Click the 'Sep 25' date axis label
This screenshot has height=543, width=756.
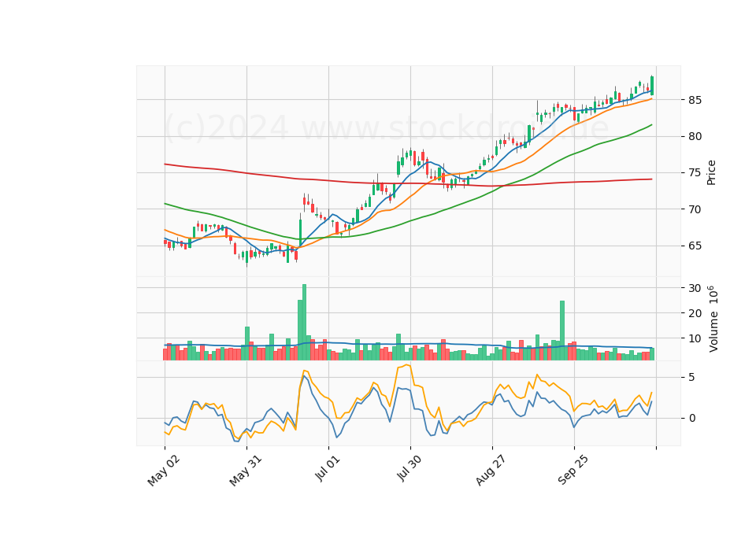[x=573, y=471]
